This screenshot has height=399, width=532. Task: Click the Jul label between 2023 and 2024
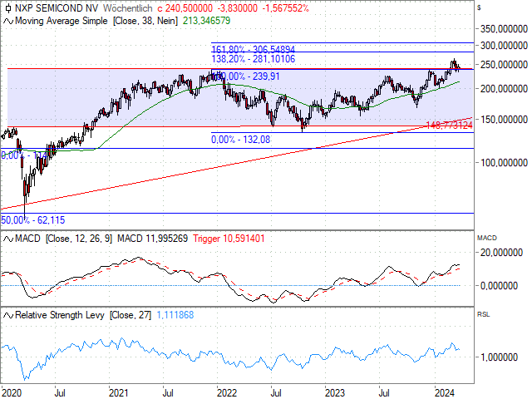pos(384,393)
